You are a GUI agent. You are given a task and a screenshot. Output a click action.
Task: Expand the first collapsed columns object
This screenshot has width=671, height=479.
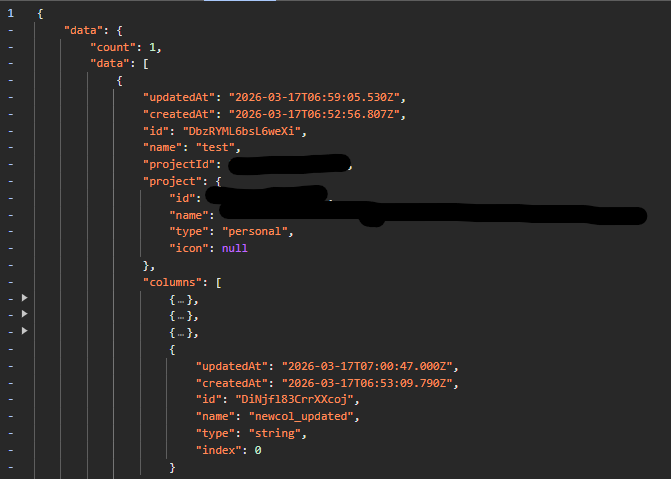click(x=25, y=298)
